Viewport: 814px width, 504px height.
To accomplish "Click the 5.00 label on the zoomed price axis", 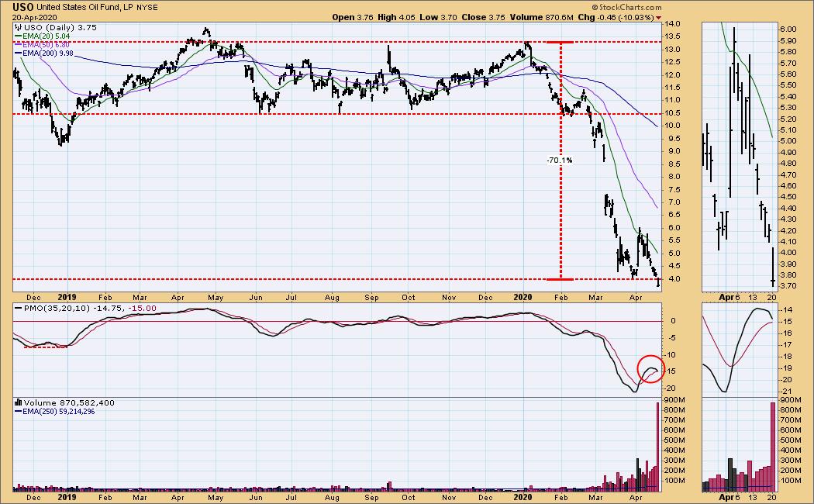I will tap(788, 141).
